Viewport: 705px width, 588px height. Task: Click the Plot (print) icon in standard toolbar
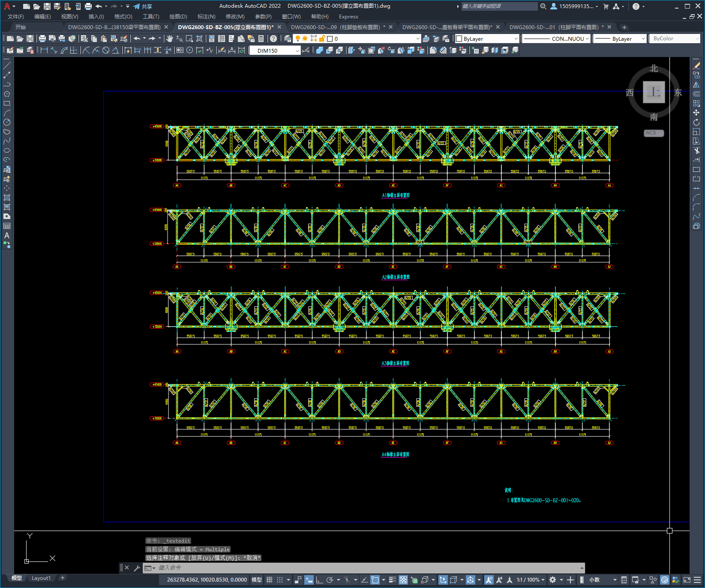click(x=42, y=39)
